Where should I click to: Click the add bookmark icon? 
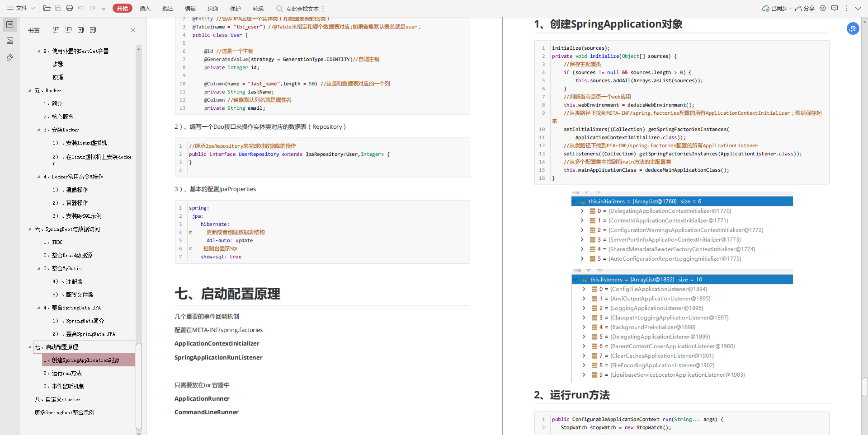(x=80, y=30)
